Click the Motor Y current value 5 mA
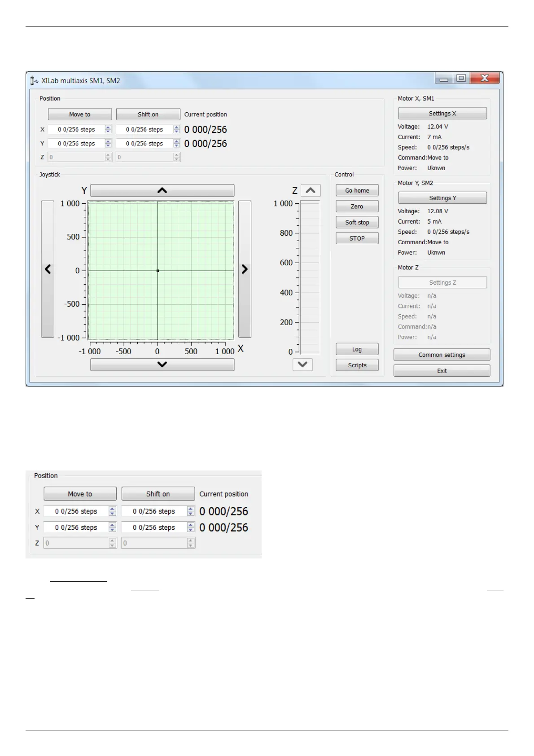This screenshot has width=534, height=756. 434,221
